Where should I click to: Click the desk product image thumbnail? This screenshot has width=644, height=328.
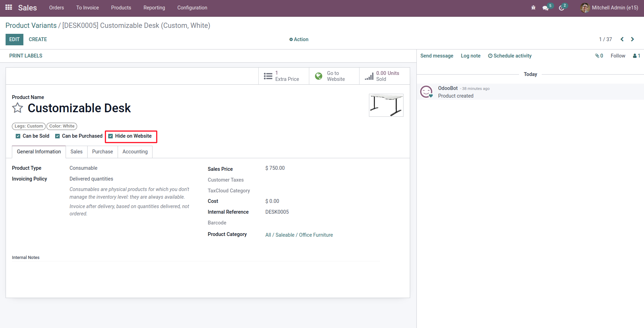386,105
